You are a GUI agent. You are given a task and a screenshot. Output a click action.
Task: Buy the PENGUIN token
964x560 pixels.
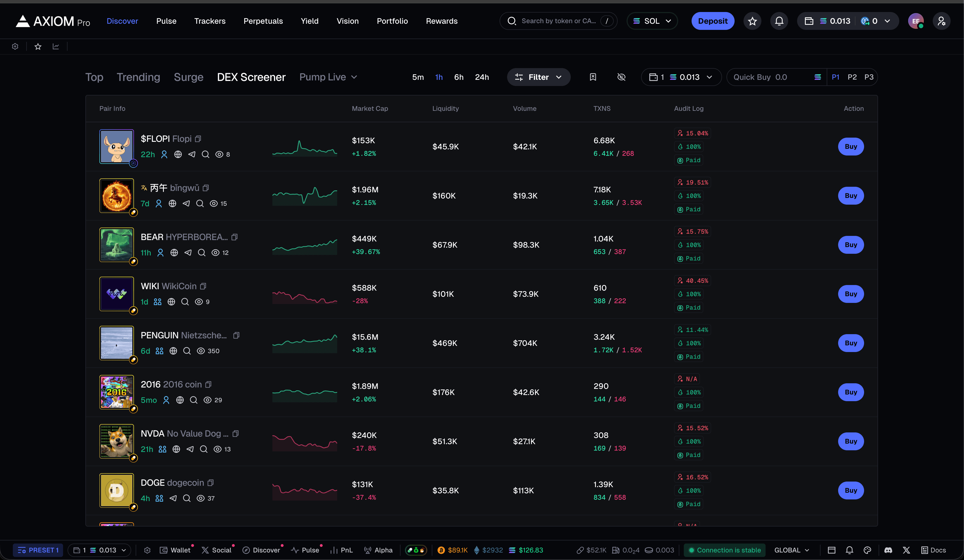(x=851, y=343)
